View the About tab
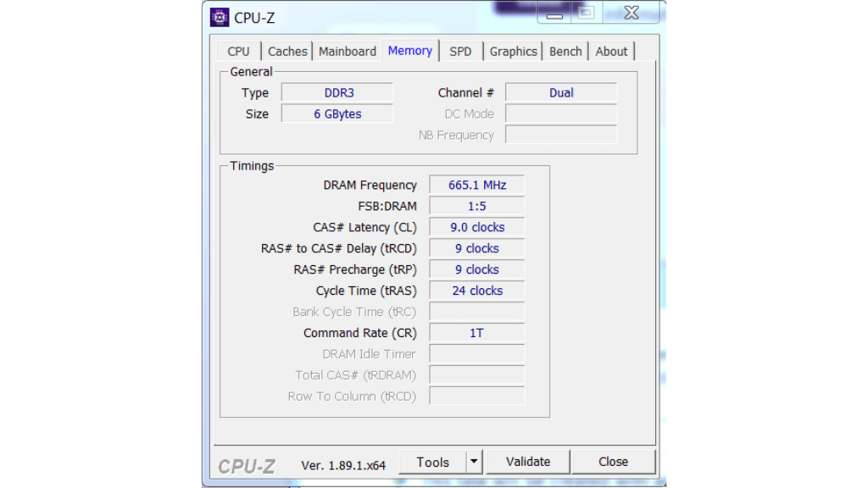This screenshot has width=868, height=488. [x=611, y=51]
